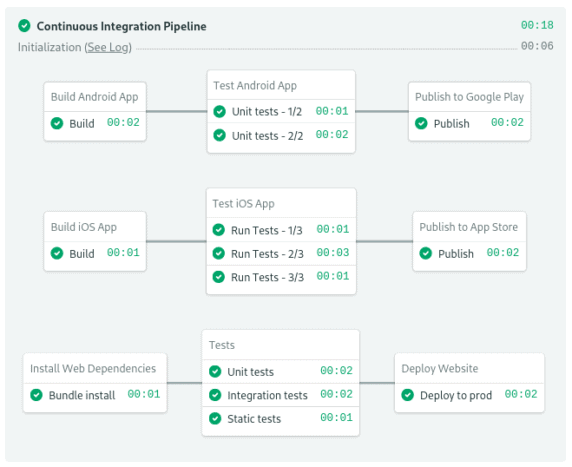Click the Bundle install status icon
This screenshot has width=572, height=467.
click(x=36, y=395)
